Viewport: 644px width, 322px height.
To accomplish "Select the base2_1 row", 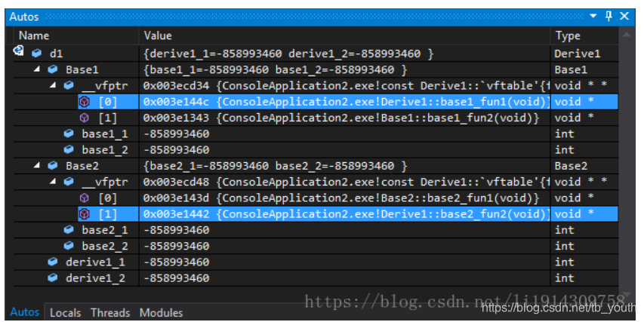I will pyautogui.click(x=105, y=231).
